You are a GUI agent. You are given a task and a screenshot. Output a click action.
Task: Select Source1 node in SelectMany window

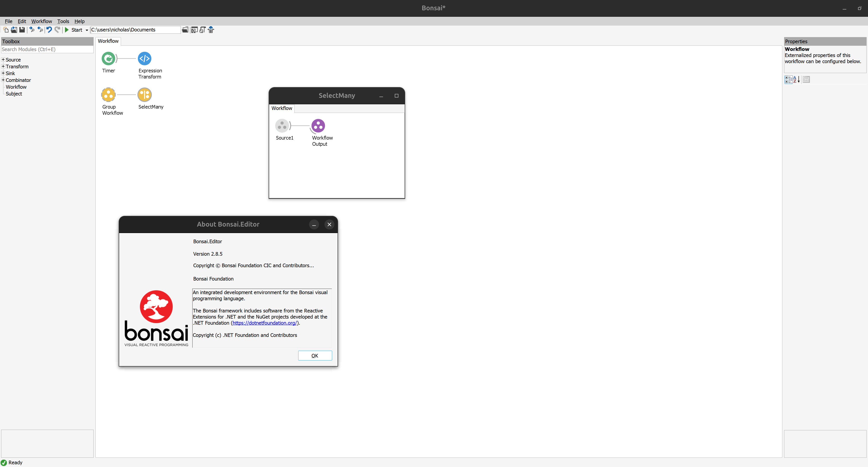pyautogui.click(x=282, y=126)
